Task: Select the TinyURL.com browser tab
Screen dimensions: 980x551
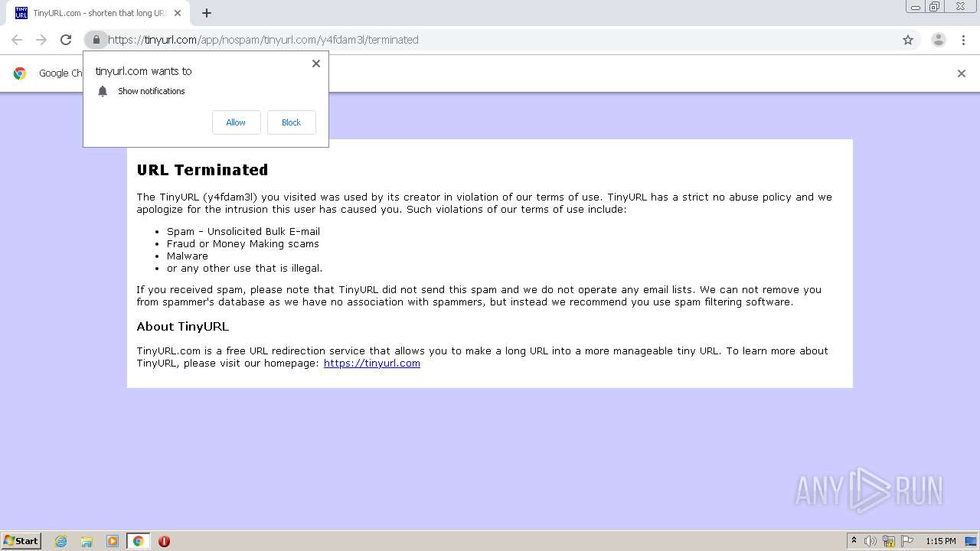Action: pyautogui.click(x=100, y=13)
